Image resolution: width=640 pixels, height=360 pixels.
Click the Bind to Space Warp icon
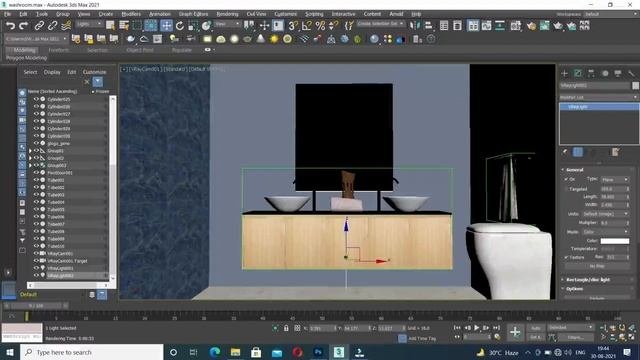click(x=66, y=26)
